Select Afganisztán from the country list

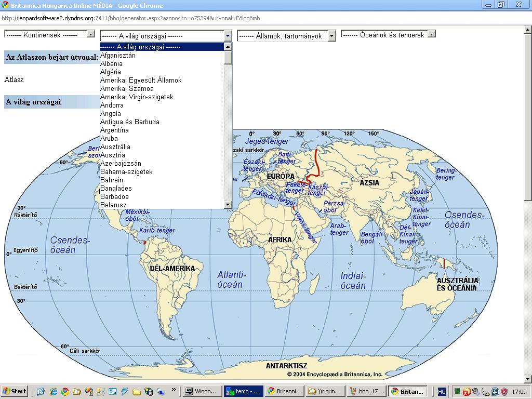pos(162,55)
